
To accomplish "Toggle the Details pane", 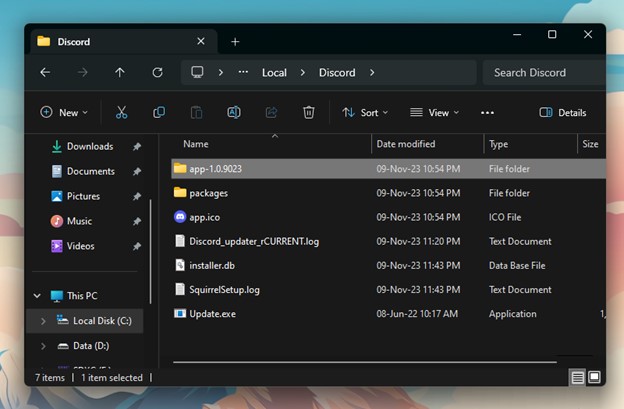I will [x=563, y=113].
